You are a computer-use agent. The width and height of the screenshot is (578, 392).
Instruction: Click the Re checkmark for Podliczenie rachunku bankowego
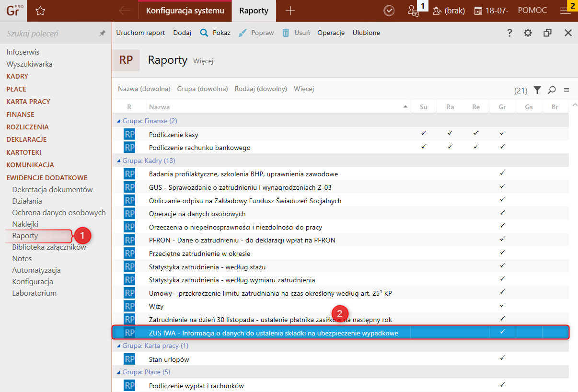(x=476, y=147)
